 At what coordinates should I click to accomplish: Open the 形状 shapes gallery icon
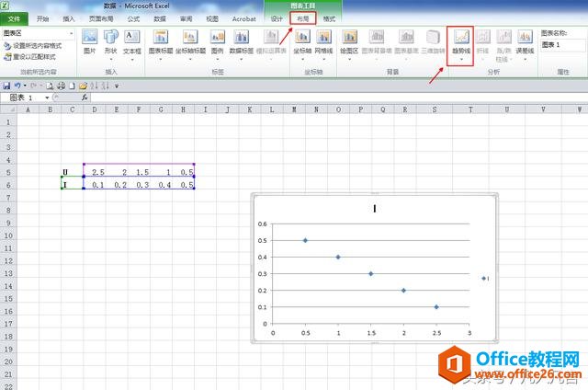tap(110, 37)
